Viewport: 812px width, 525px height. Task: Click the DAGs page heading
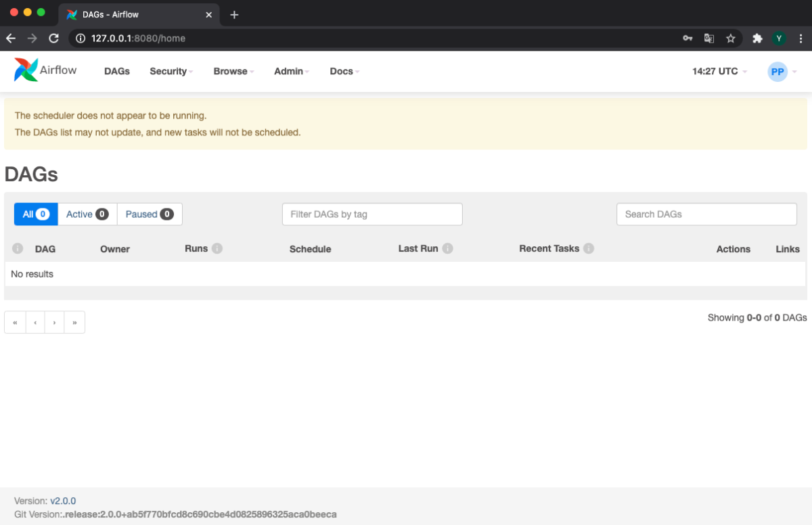click(31, 175)
